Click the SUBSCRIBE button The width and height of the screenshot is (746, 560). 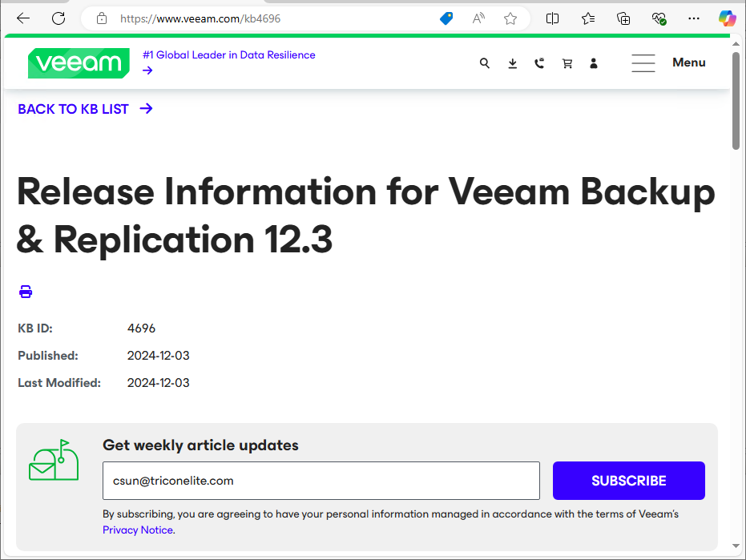628,481
